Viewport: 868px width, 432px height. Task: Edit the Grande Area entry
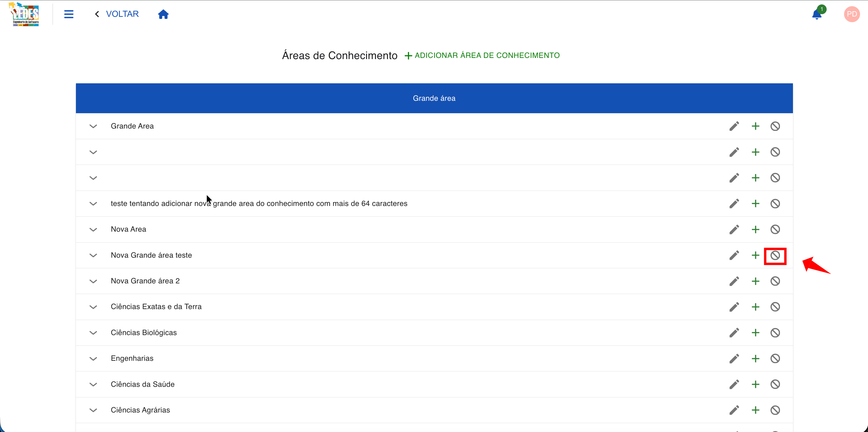734,126
